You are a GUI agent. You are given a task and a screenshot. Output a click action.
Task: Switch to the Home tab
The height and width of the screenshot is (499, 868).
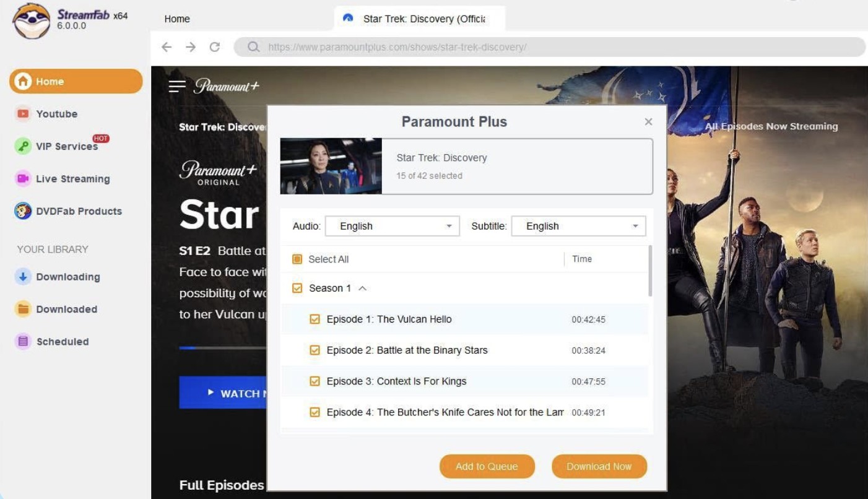(x=177, y=19)
